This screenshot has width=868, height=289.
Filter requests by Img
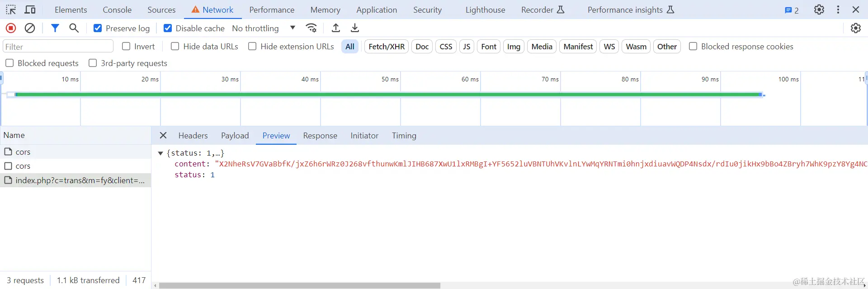pyautogui.click(x=514, y=46)
